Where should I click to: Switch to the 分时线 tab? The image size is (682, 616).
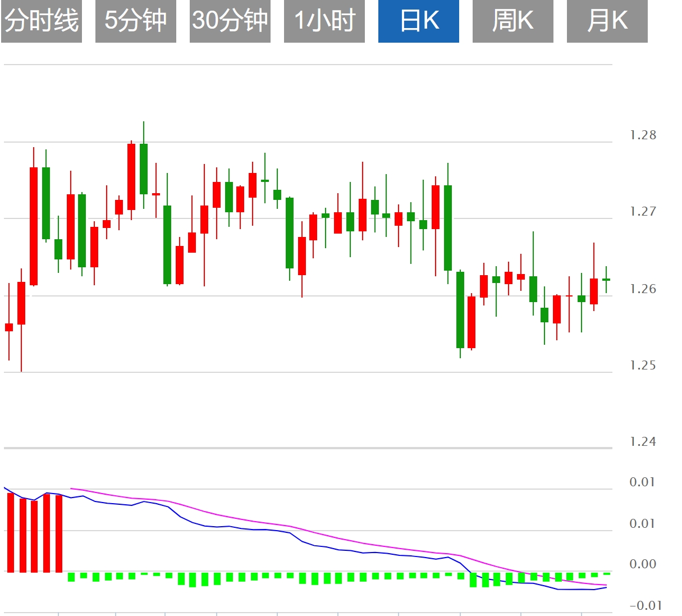point(42,21)
